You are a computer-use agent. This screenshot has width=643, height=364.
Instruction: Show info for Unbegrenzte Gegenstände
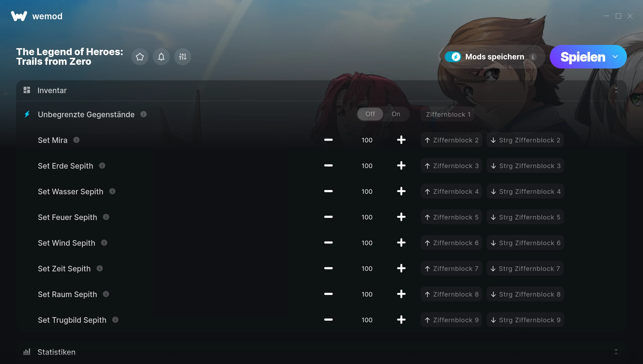[144, 114]
